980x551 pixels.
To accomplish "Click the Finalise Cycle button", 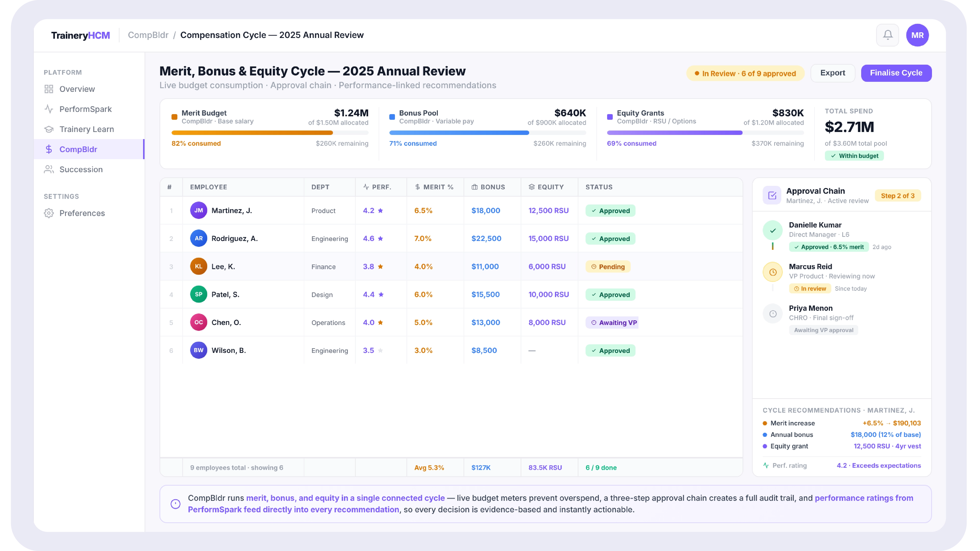I will point(896,73).
